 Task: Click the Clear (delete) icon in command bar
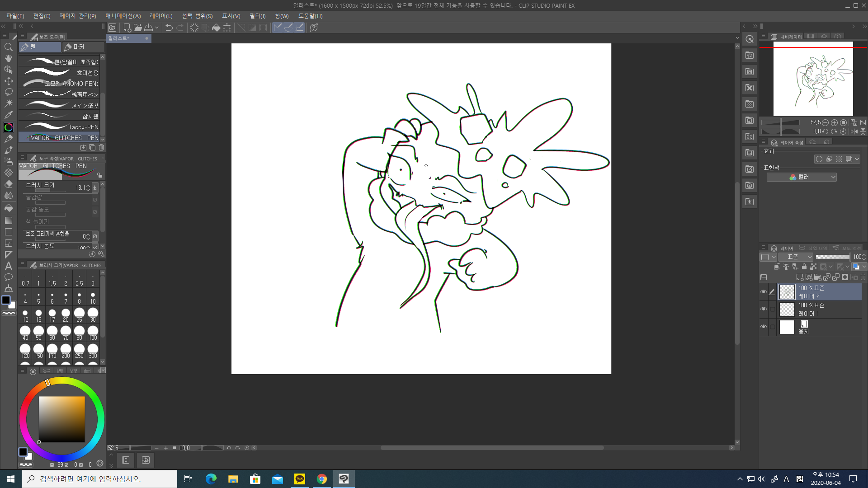194,28
